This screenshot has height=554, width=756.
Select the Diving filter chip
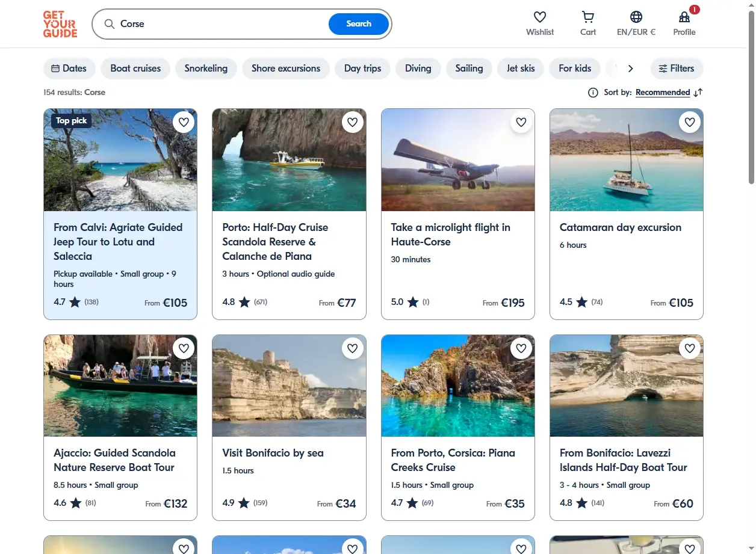(x=418, y=69)
